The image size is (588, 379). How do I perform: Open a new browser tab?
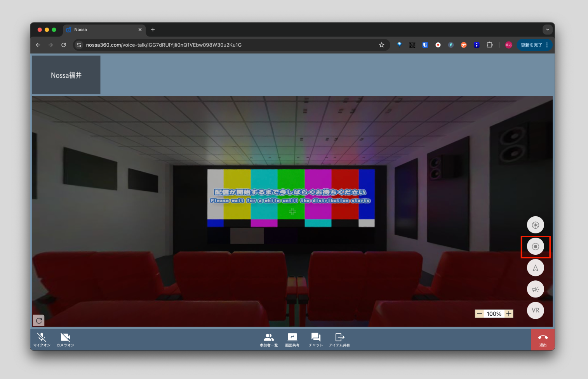(153, 30)
